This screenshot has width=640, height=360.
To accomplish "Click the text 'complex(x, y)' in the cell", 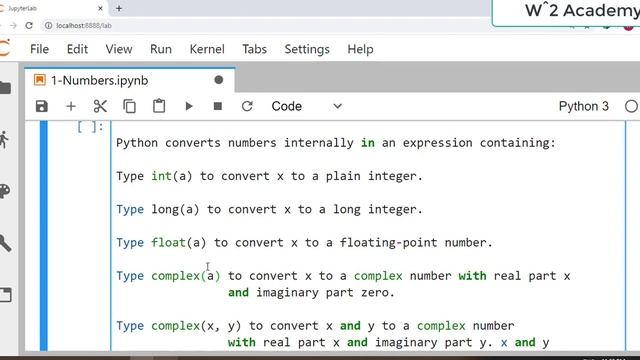I will pos(196,326).
